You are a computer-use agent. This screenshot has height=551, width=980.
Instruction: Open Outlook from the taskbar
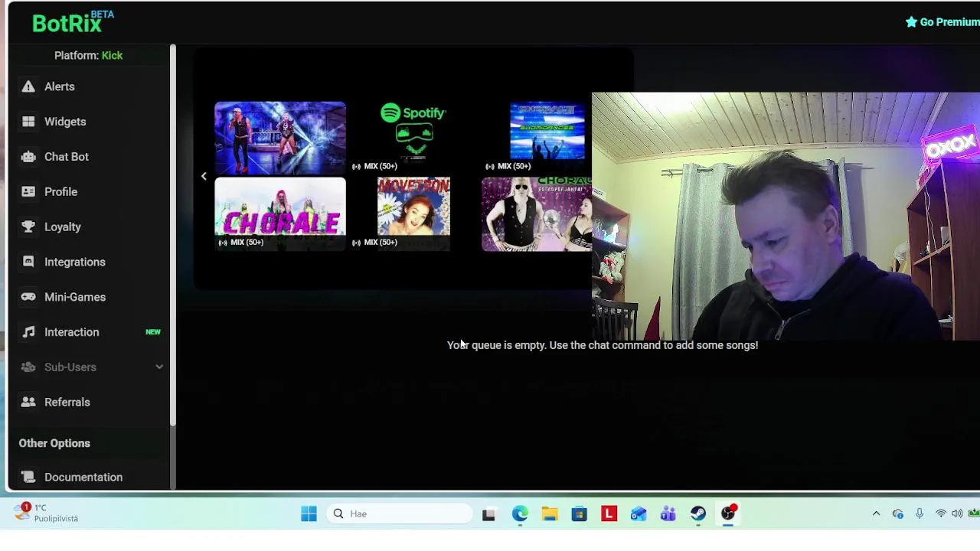639,514
